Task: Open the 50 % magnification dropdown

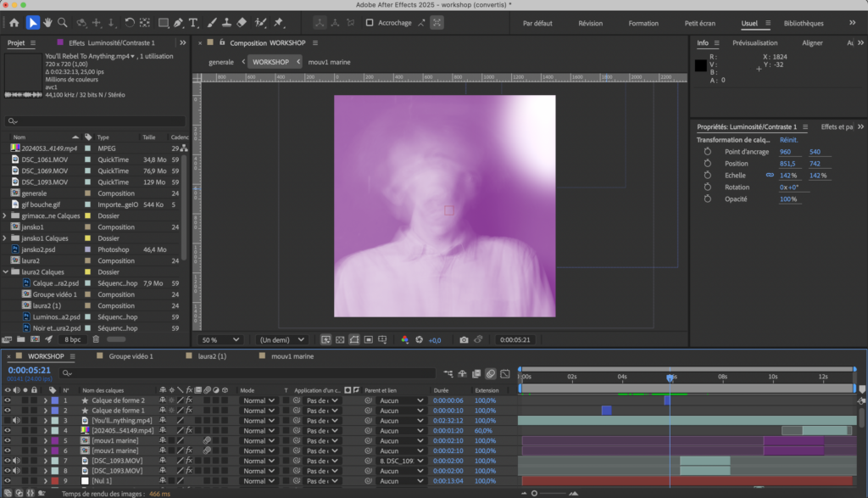Action: (219, 339)
